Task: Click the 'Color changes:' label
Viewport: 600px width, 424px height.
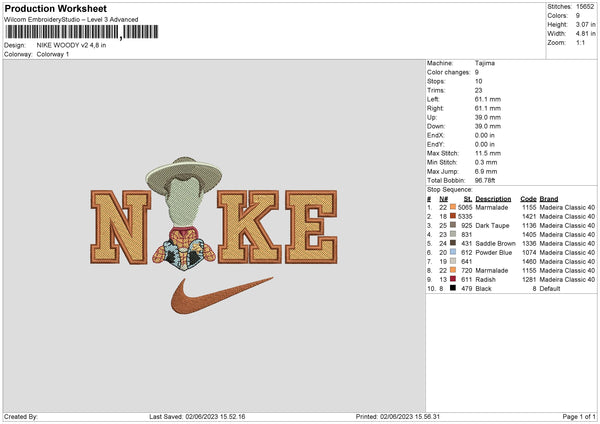Action: [x=448, y=72]
